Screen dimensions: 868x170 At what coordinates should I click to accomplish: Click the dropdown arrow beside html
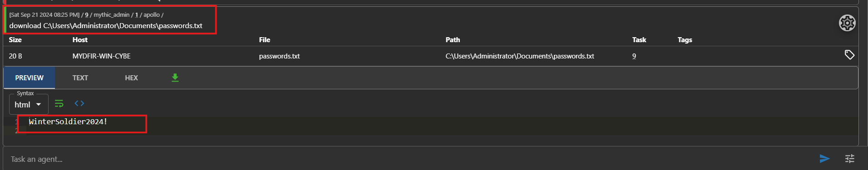pyautogui.click(x=39, y=105)
